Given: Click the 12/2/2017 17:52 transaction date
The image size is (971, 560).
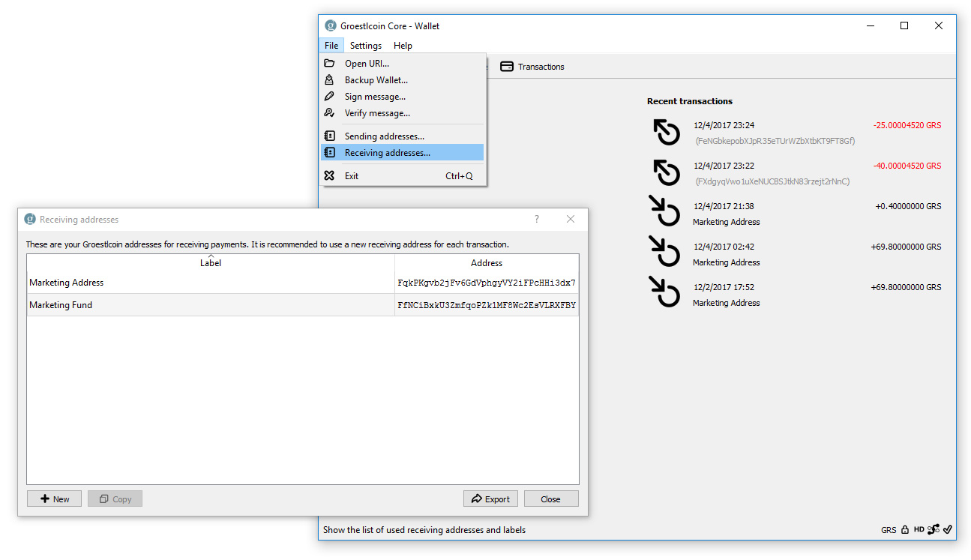Looking at the screenshot, I should click(724, 287).
